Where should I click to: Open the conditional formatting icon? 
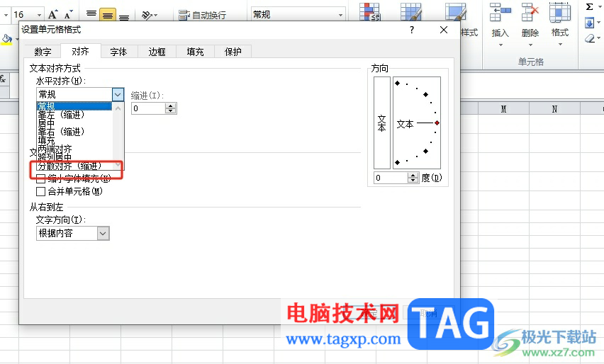370,11
